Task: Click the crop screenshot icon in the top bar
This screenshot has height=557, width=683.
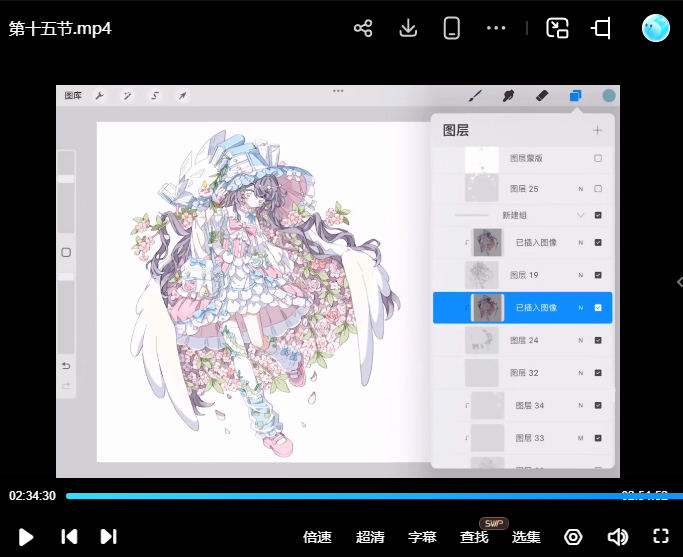Action: point(601,29)
